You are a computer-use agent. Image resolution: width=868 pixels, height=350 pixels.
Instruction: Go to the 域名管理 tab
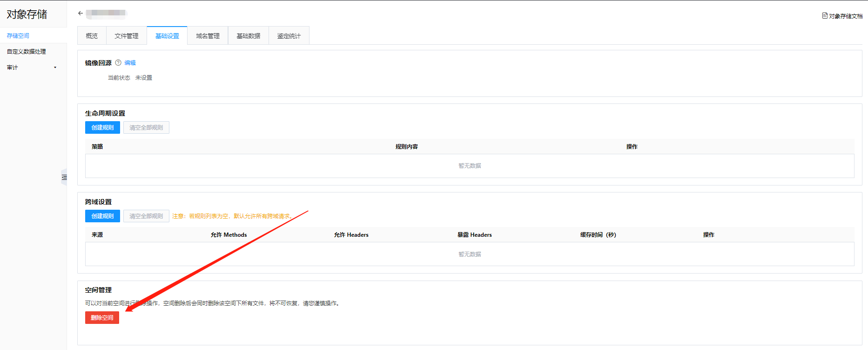208,36
